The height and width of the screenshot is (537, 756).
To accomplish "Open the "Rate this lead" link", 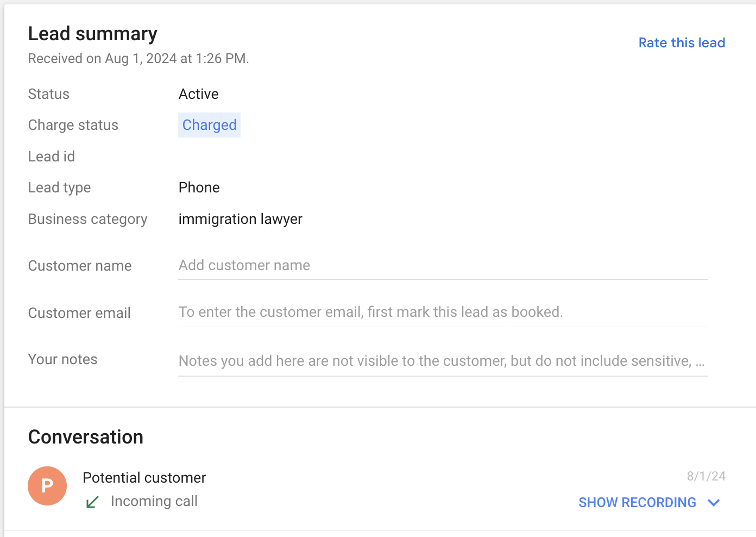I will click(x=682, y=42).
